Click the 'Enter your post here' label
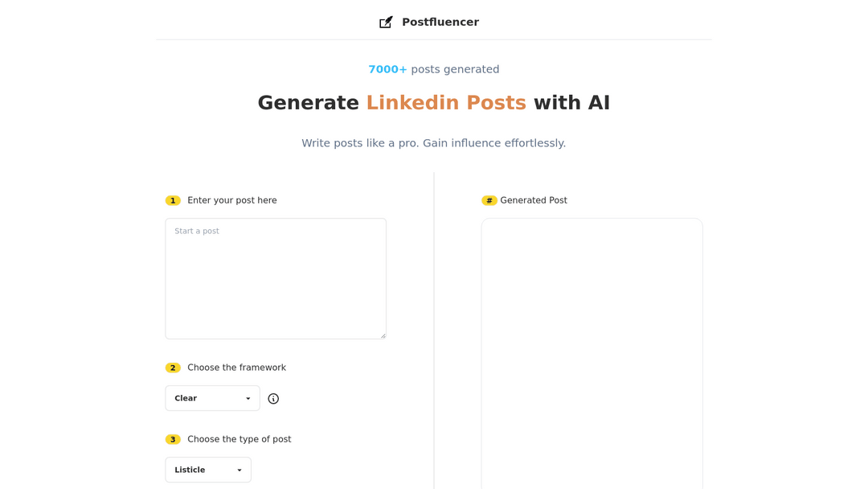 coord(232,200)
